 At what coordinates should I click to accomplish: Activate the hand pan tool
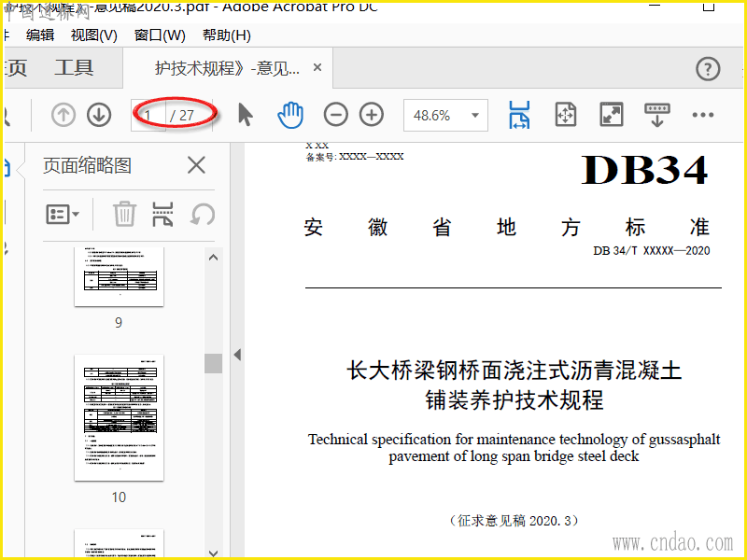[x=290, y=115]
